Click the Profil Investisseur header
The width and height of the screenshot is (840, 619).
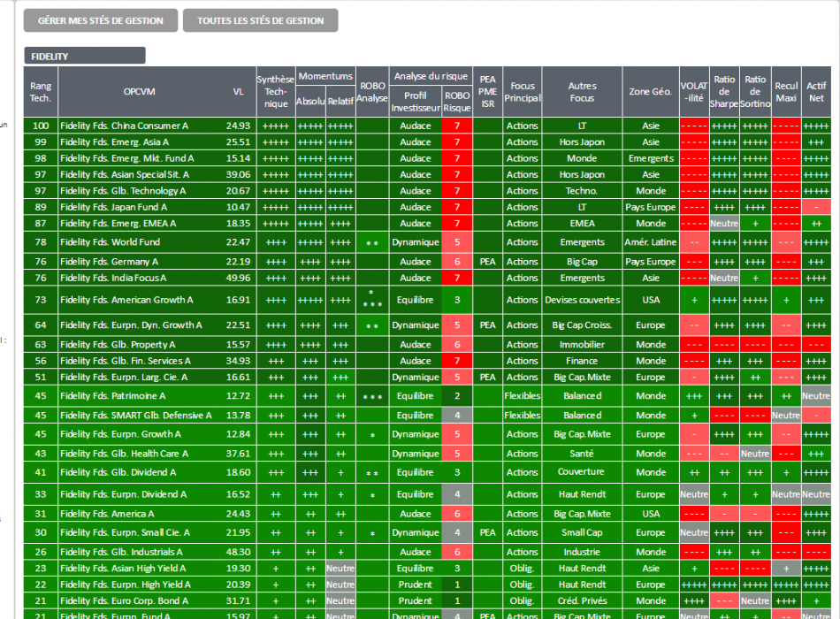[416, 101]
